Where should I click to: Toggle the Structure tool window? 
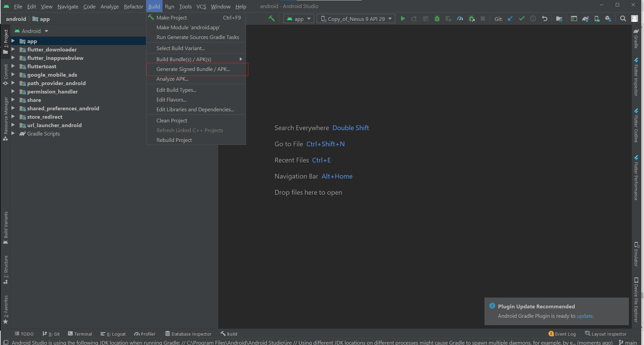pos(5,270)
